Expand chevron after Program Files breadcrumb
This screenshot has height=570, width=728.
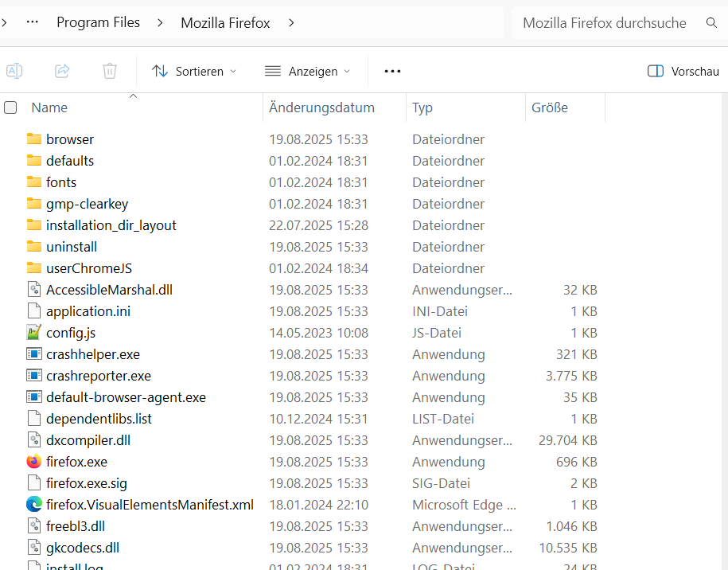coord(161,23)
